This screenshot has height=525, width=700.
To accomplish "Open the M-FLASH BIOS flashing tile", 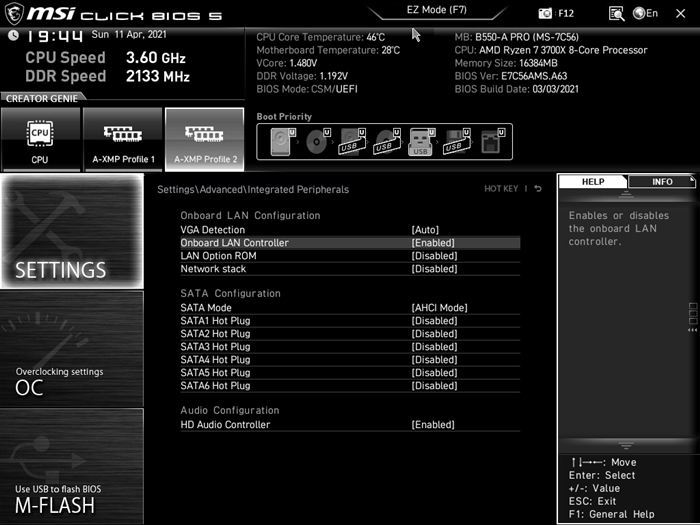I will (x=72, y=466).
